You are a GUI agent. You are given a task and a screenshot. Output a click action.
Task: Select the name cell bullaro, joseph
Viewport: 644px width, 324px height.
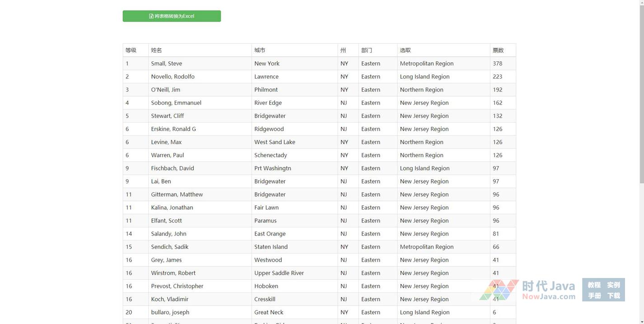click(200, 312)
